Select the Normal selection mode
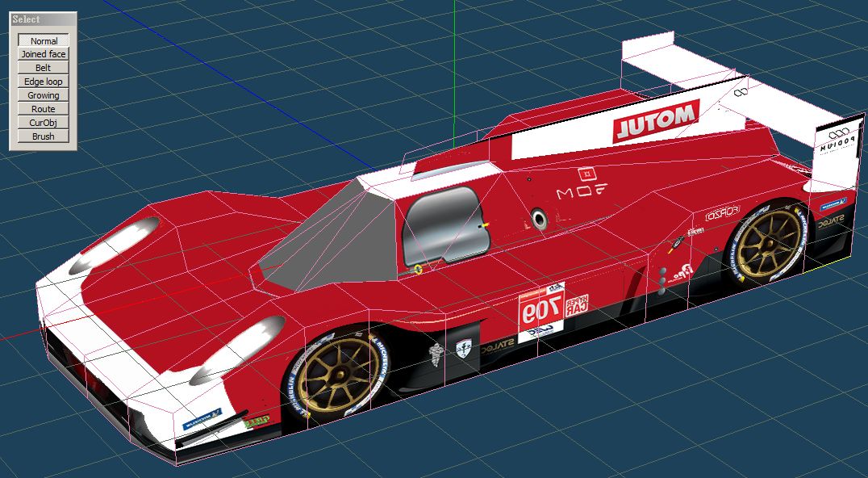 (44, 40)
